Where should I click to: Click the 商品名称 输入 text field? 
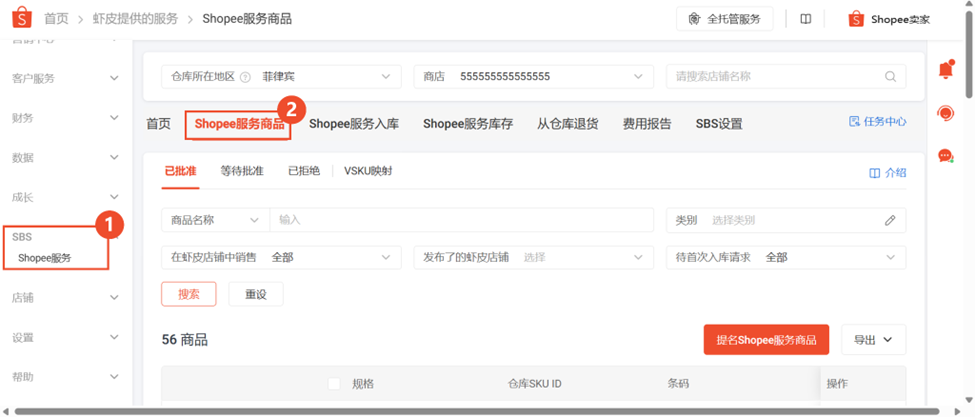(x=461, y=220)
